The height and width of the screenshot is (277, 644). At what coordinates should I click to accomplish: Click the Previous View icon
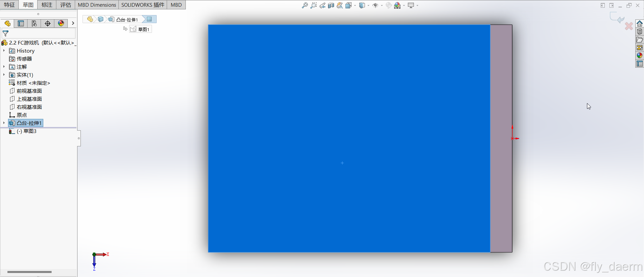point(322,5)
